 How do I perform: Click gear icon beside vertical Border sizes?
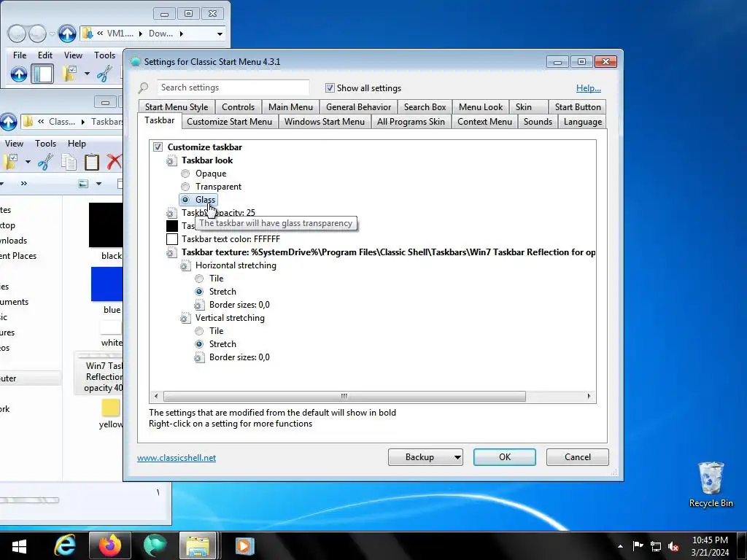pos(199,357)
